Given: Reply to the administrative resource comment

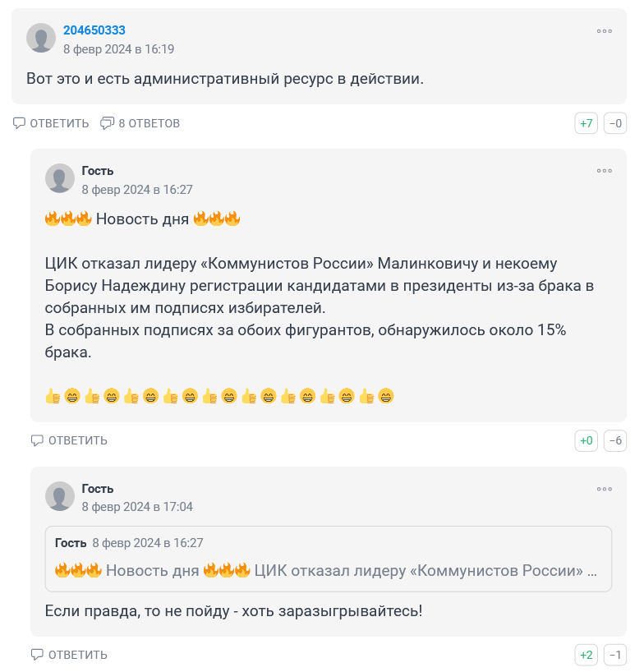Looking at the screenshot, I should click(x=51, y=123).
